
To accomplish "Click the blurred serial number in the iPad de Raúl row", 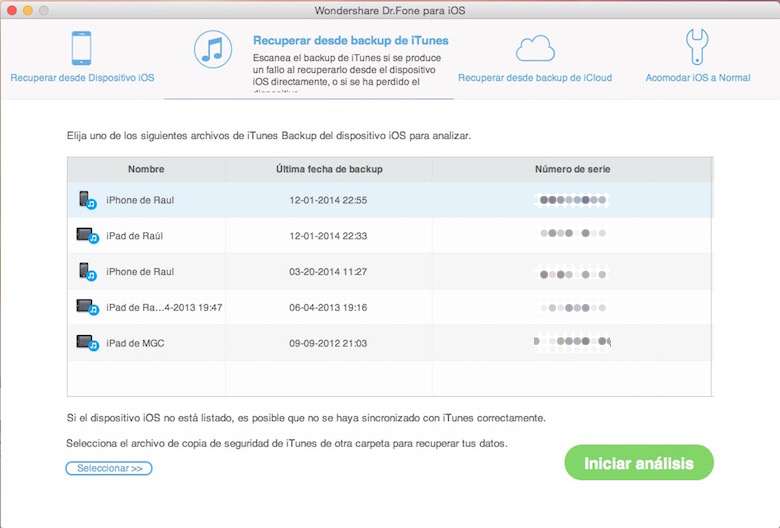I will (x=572, y=233).
